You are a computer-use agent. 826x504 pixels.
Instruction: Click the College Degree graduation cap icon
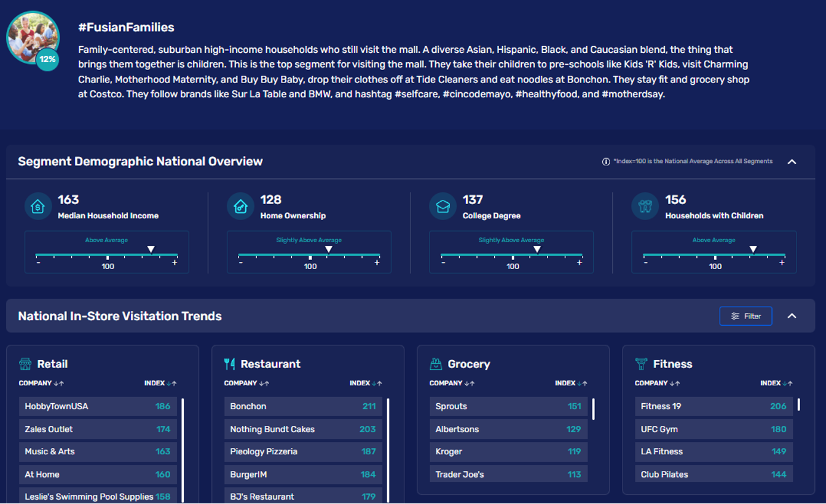pyautogui.click(x=442, y=207)
